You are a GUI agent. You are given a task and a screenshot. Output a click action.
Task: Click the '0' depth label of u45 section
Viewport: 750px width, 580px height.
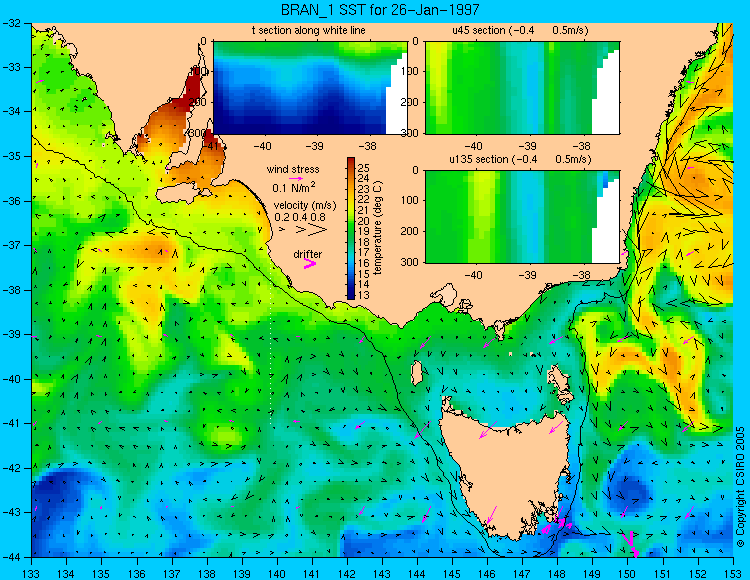point(415,42)
